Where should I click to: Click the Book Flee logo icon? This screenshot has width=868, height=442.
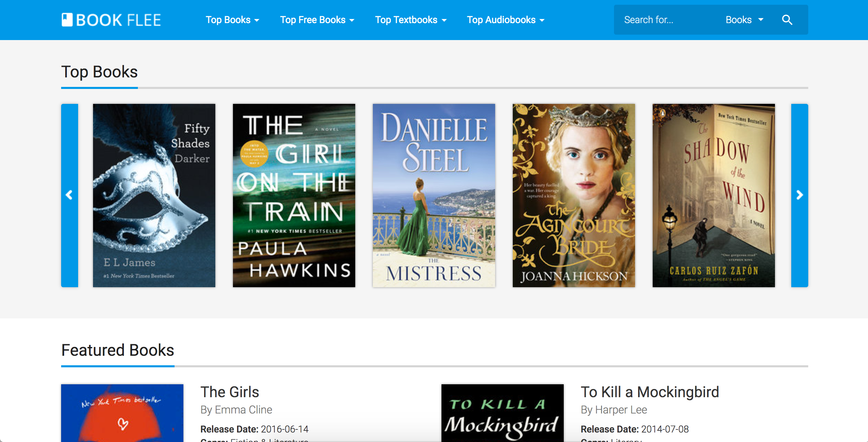point(67,20)
